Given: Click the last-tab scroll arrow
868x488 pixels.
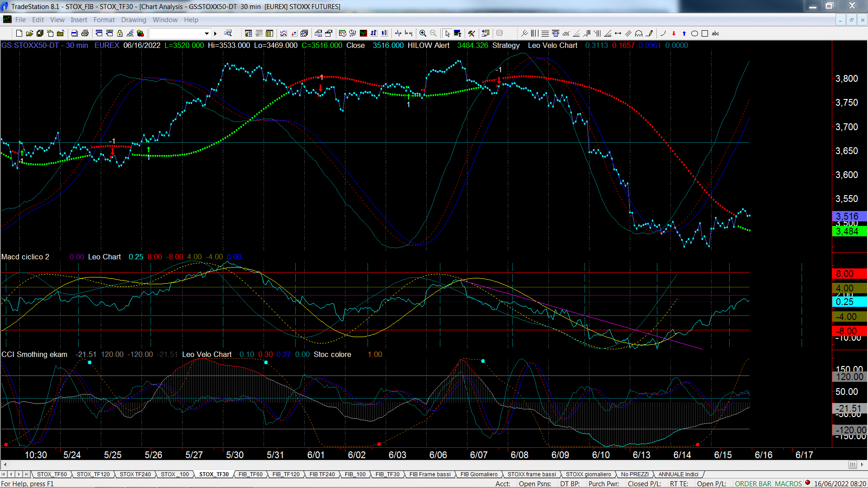Looking at the screenshot, I should [x=27, y=474].
